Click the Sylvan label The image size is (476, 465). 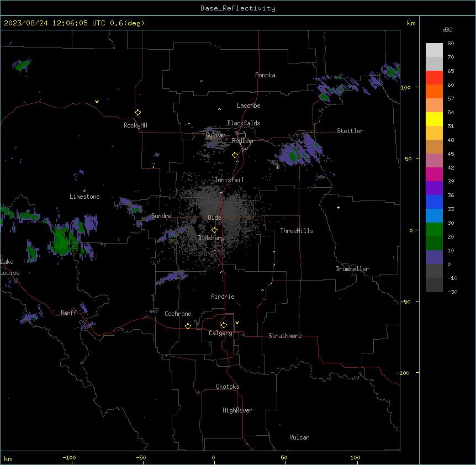click(215, 135)
